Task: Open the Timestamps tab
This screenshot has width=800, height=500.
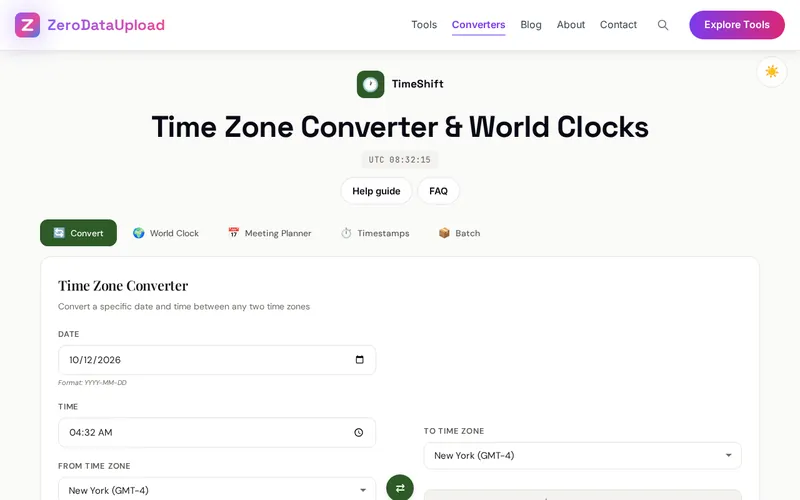Action: click(x=375, y=233)
